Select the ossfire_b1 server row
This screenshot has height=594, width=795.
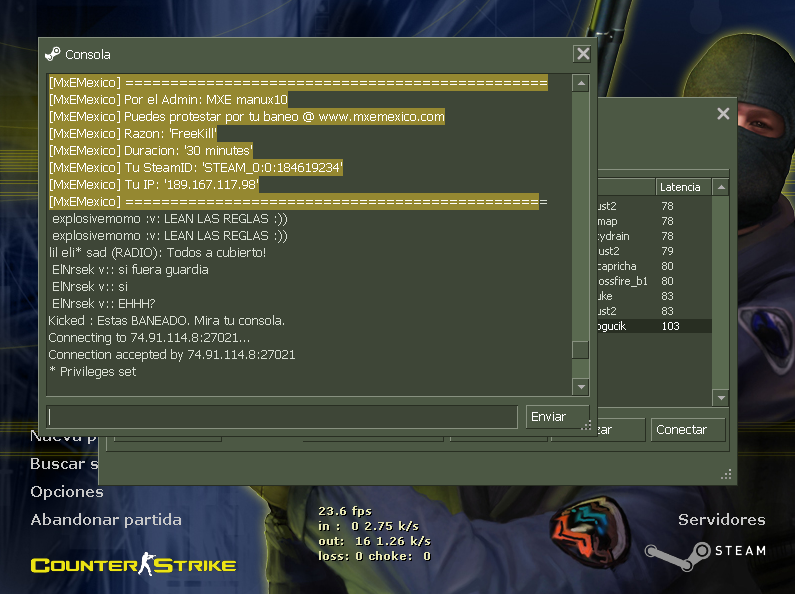654,281
